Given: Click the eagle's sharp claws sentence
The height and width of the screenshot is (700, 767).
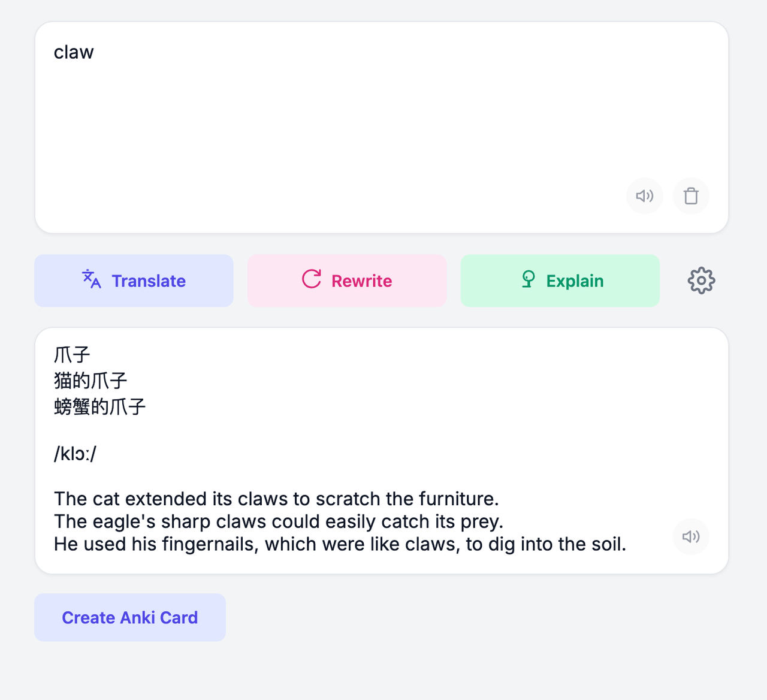Looking at the screenshot, I should (278, 521).
